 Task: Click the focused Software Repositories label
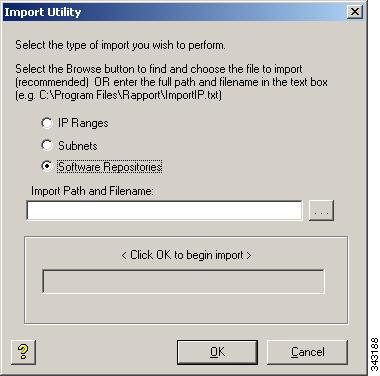click(110, 167)
